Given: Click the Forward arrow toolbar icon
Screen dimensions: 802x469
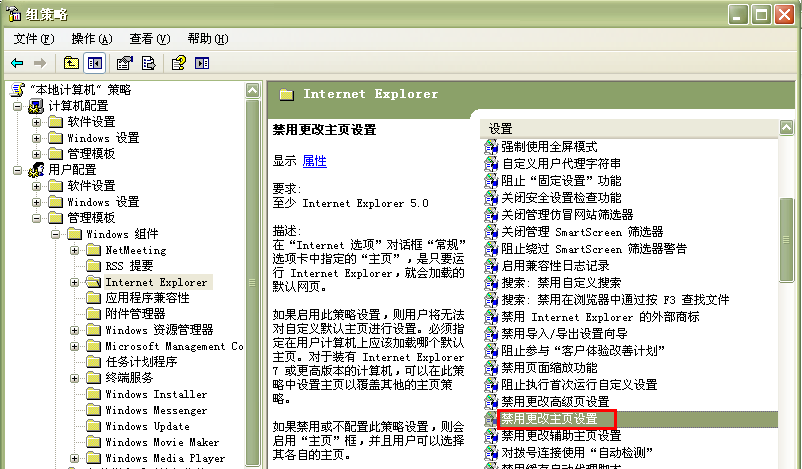Looking at the screenshot, I should point(40,63).
